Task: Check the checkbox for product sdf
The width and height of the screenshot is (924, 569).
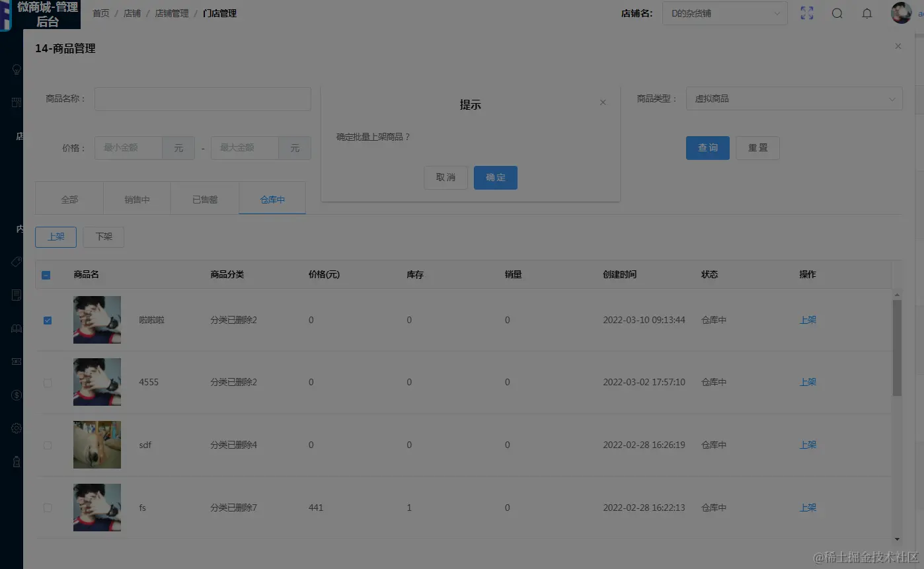Action: click(48, 445)
